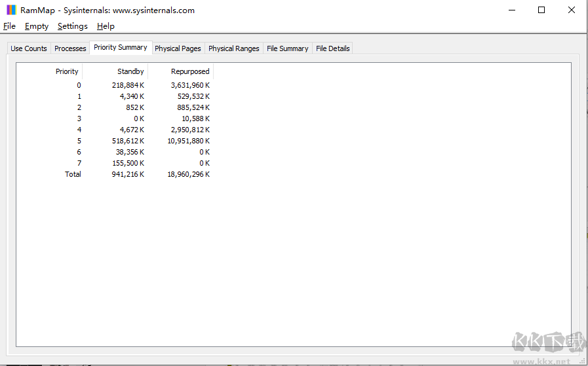Minimize the RamMap window

[x=512, y=10]
